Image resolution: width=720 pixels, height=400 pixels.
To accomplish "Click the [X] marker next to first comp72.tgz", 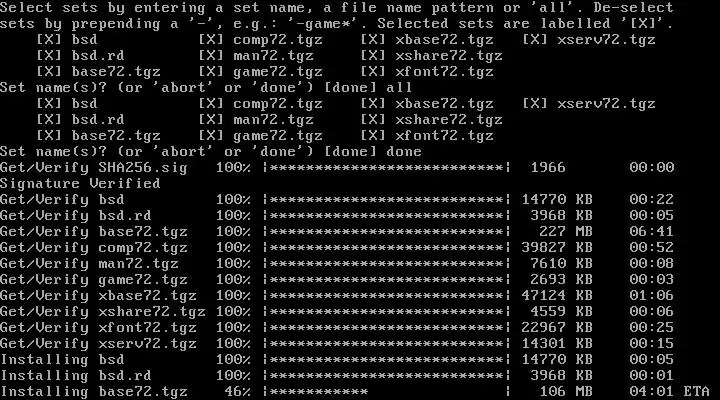I will click(x=211, y=40).
